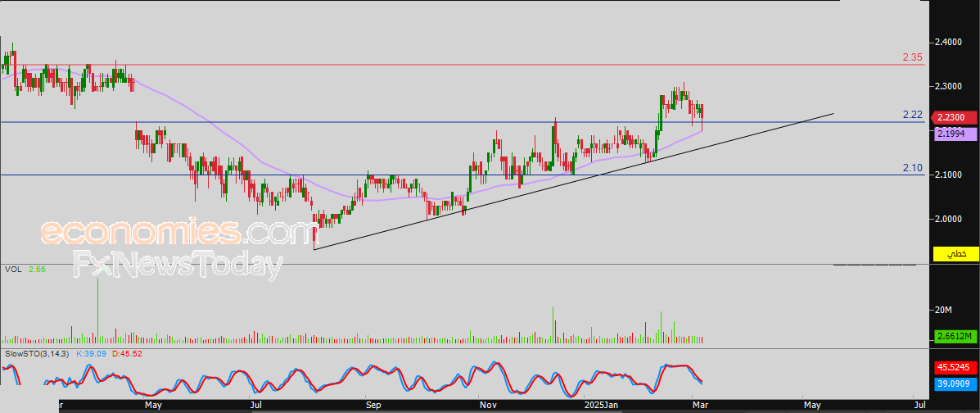
Task: Select the purple 2.1994 moving average tag
Action: coord(955,133)
